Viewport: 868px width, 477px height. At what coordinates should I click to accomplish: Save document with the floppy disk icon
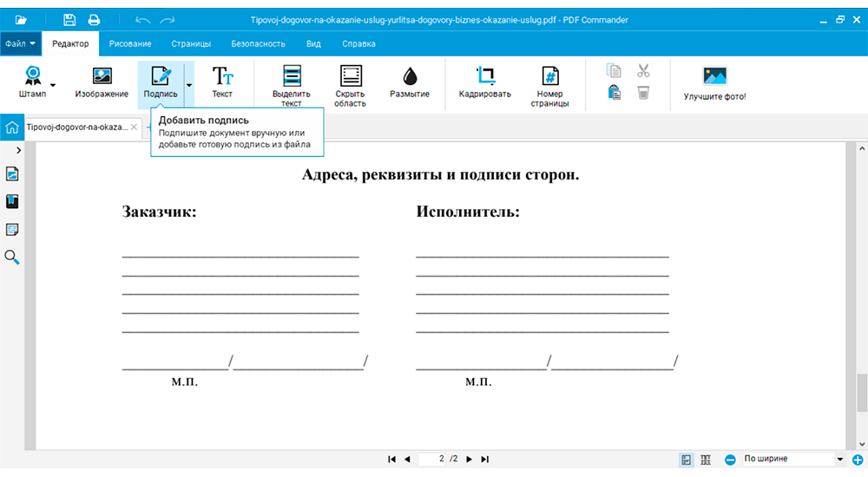(69, 20)
